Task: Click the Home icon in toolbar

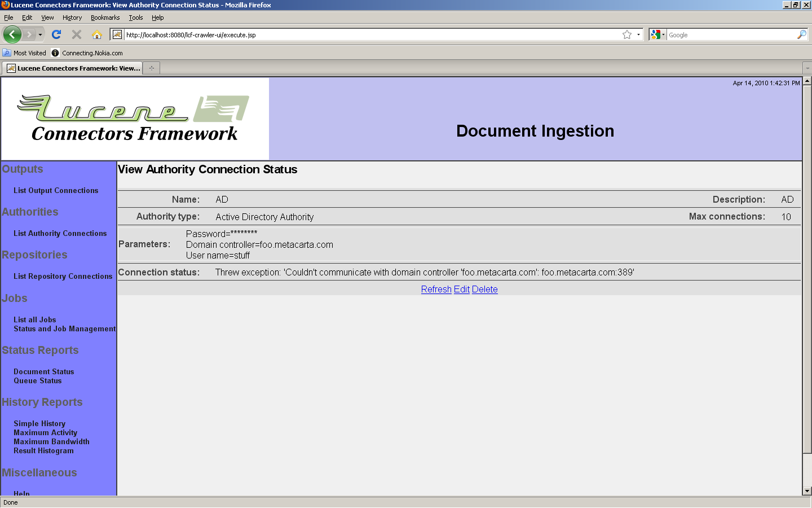Action: (x=97, y=34)
